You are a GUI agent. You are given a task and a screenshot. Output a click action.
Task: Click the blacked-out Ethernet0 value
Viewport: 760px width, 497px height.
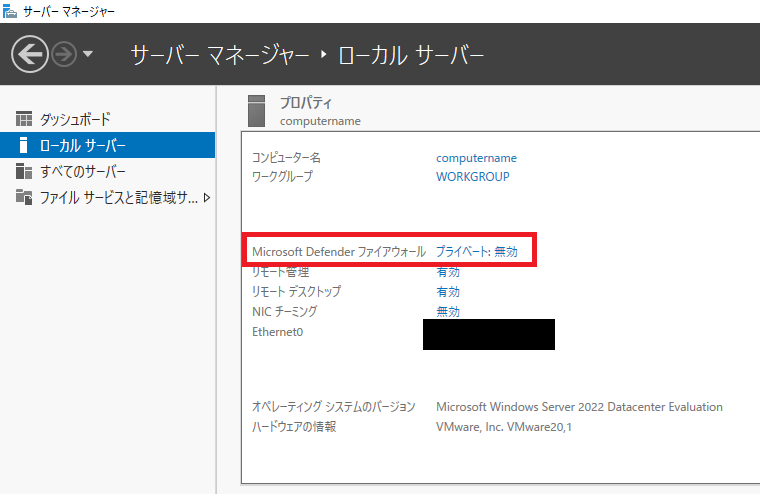(488, 334)
